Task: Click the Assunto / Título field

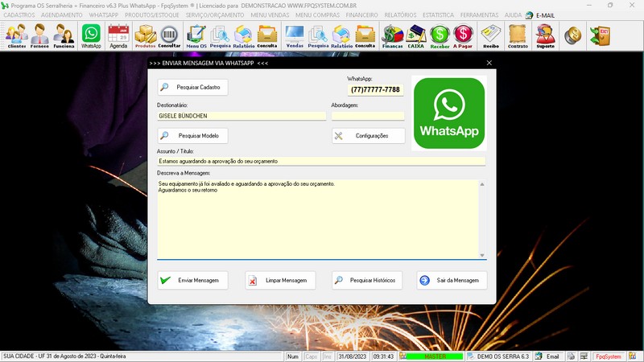Action: (x=321, y=162)
